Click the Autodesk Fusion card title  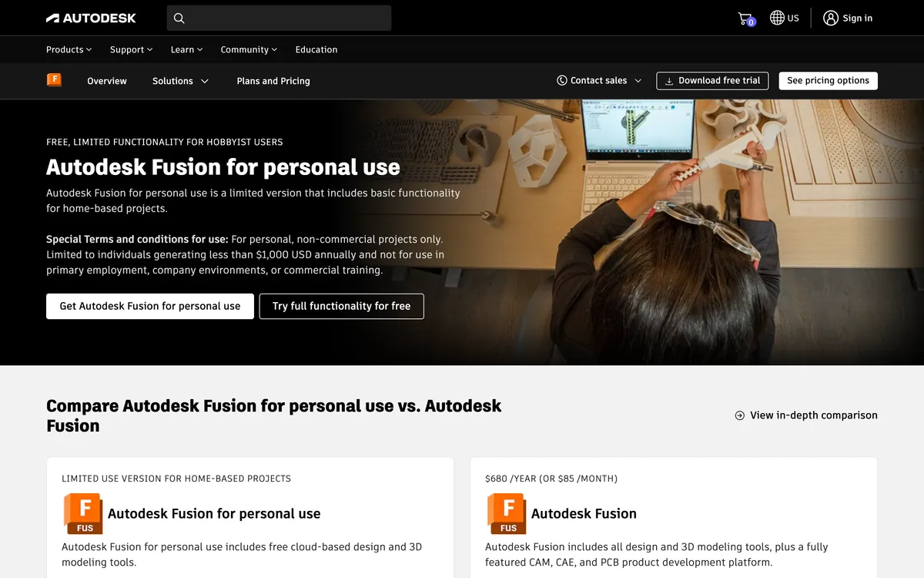(x=584, y=514)
